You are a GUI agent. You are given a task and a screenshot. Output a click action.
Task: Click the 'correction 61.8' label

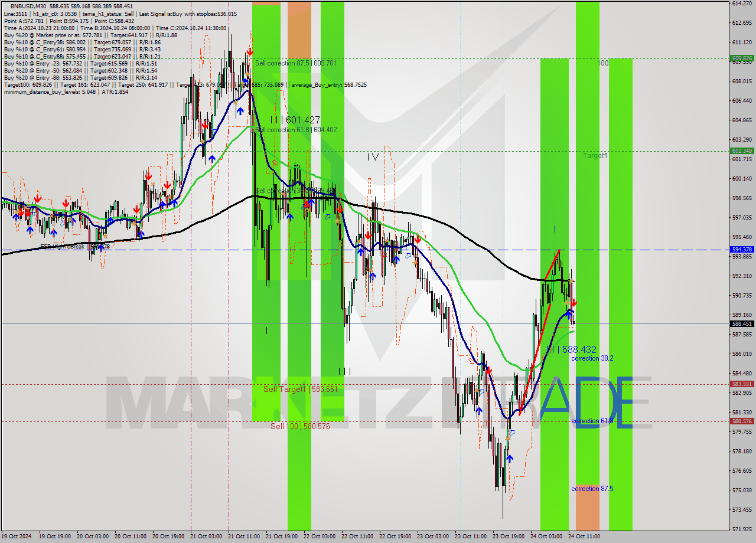592,421
